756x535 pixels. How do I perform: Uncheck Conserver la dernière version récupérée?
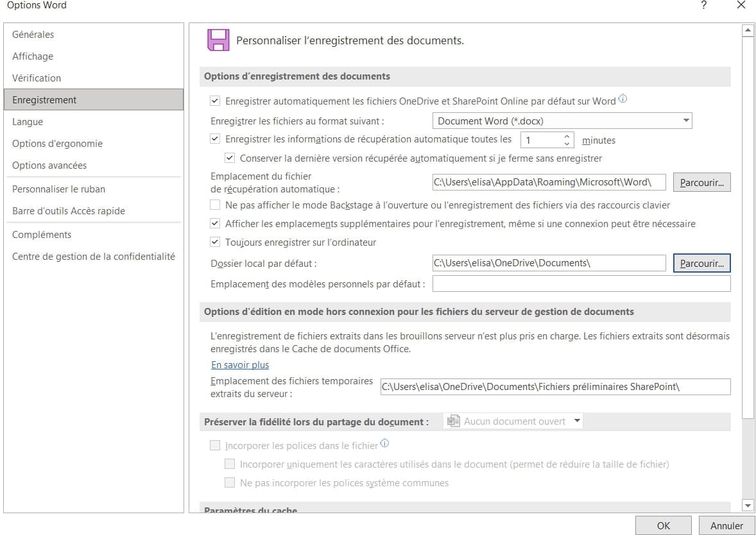tap(230, 158)
